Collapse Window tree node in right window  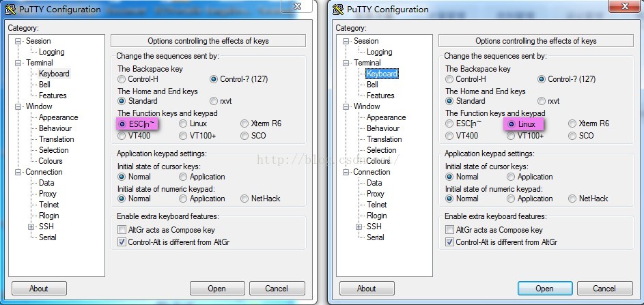point(346,106)
